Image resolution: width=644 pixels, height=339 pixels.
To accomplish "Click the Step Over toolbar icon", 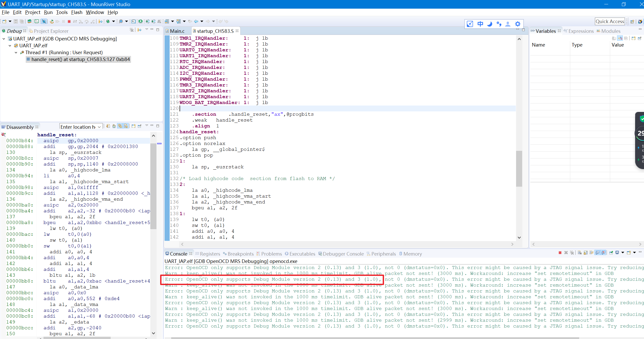I will [87, 22].
